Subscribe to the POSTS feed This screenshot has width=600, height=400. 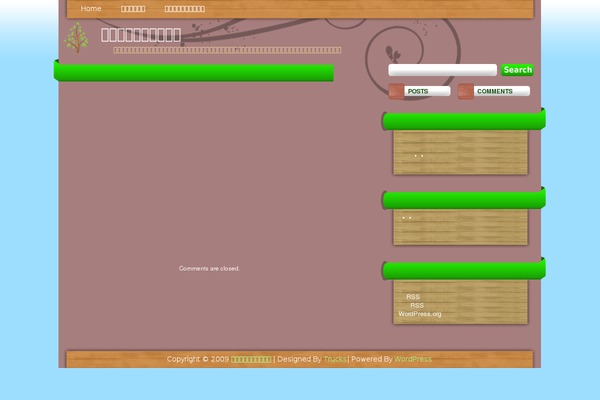coord(418,91)
